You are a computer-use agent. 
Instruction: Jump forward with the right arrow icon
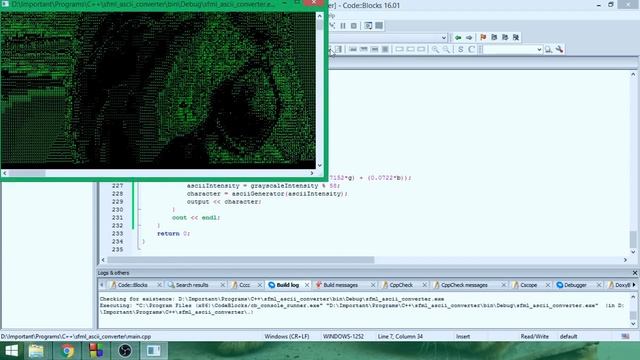click(469, 38)
